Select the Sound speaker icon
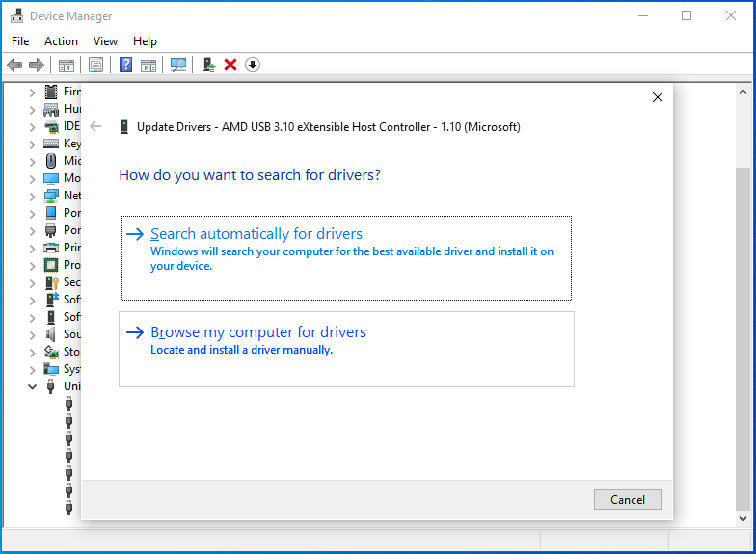 [51, 334]
